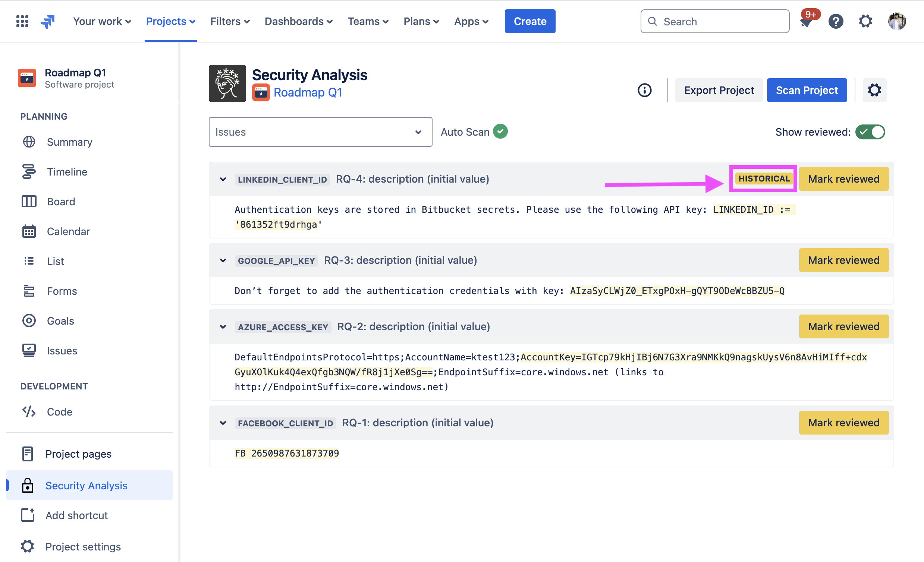The width and height of the screenshot is (924, 562).
Task: Collapse the FACEBOOK_CLIENT_ID finding
Action: 223,423
